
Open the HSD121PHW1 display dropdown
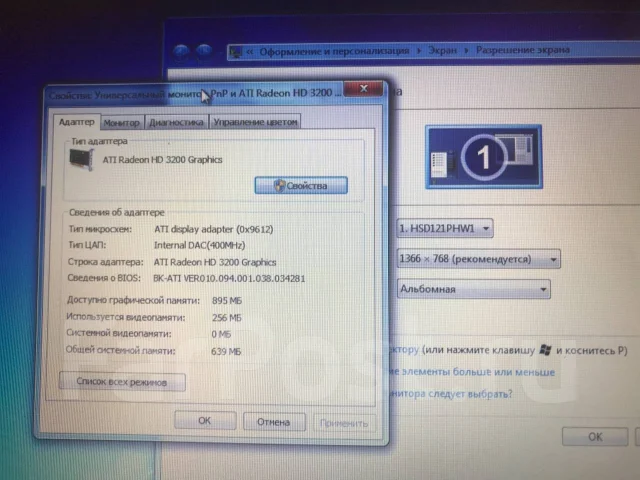click(445, 228)
